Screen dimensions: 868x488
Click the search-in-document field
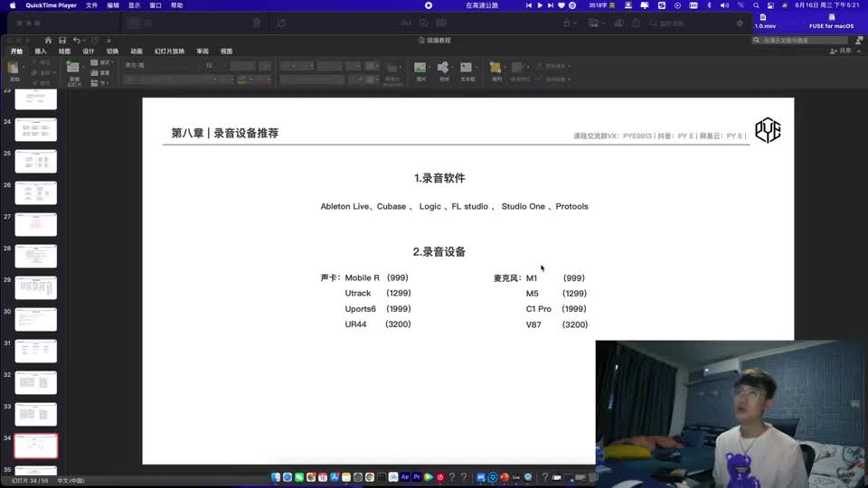coord(800,41)
